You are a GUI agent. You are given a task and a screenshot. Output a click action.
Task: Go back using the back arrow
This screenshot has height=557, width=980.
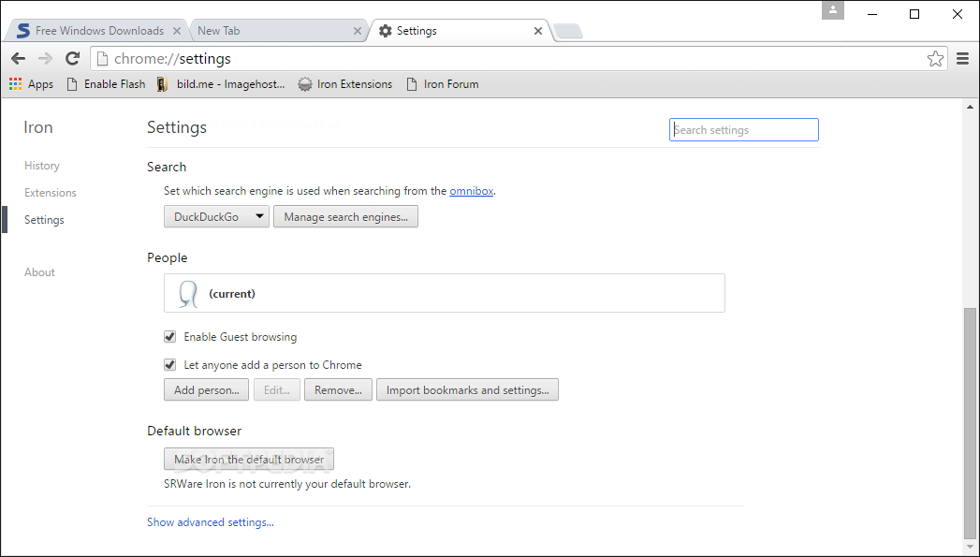(18, 59)
